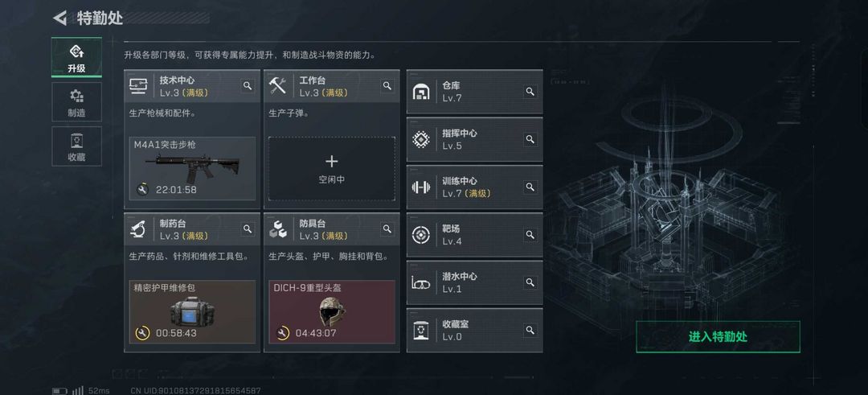Click the back arrow beside 特勤处

[59, 18]
